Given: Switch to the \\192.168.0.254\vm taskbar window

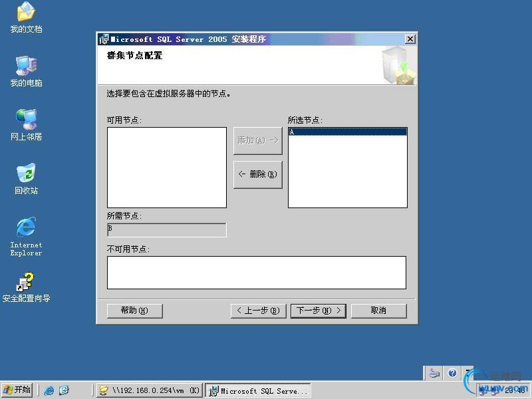Looking at the screenshot, I should pos(149,390).
